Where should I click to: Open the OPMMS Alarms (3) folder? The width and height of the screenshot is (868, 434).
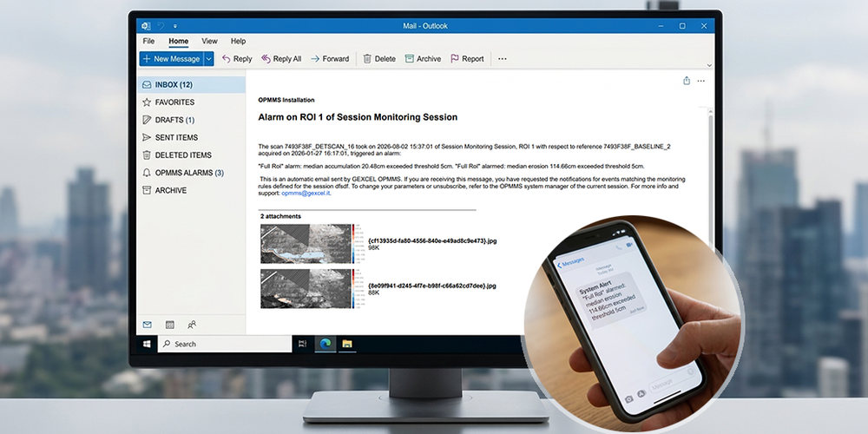[191, 173]
